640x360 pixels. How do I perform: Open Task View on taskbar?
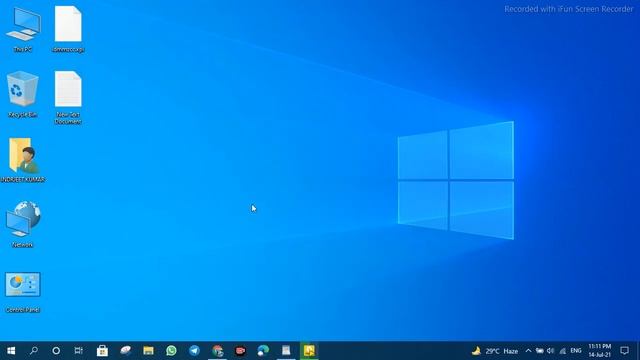[78, 351]
